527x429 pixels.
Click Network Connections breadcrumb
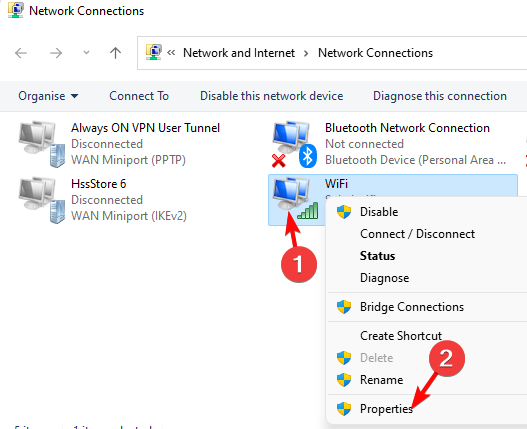[x=375, y=53]
